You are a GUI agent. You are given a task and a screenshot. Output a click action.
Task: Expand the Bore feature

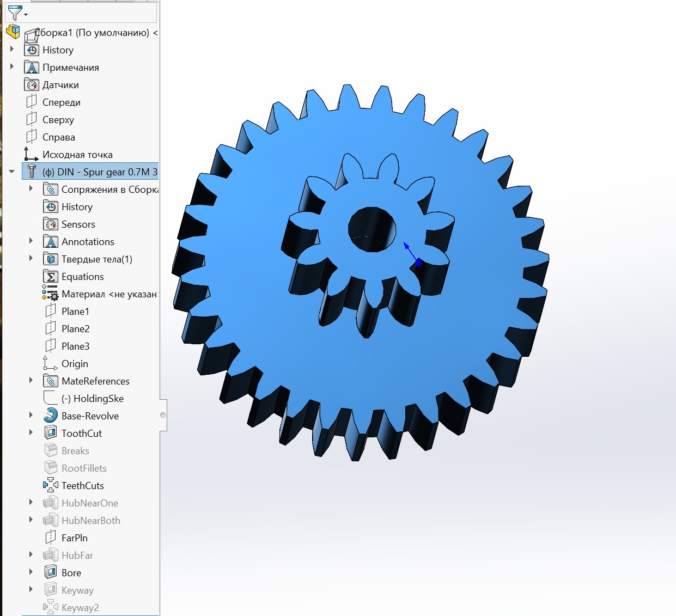click(x=31, y=572)
